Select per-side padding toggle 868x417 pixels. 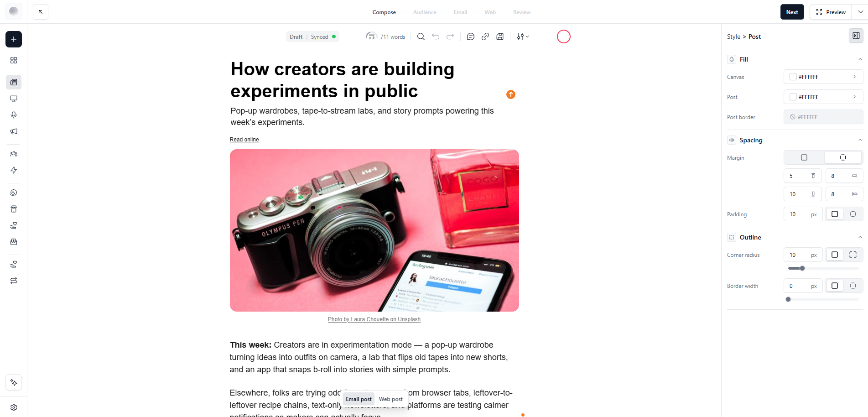click(853, 214)
